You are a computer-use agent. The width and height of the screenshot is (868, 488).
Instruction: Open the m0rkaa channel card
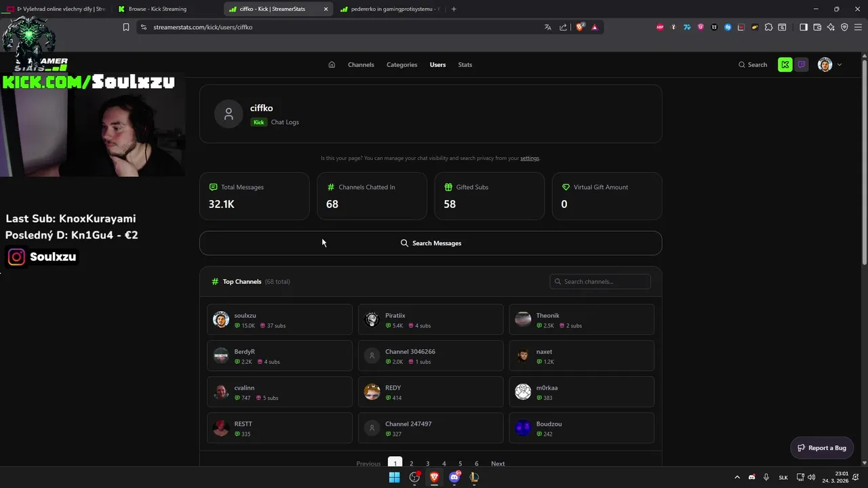point(581,392)
